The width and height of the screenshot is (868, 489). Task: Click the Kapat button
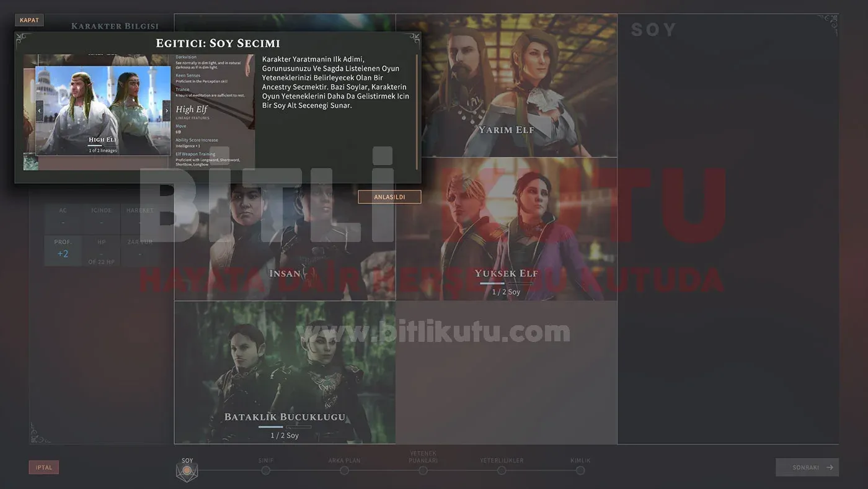pyautogui.click(x=29, y=20)
